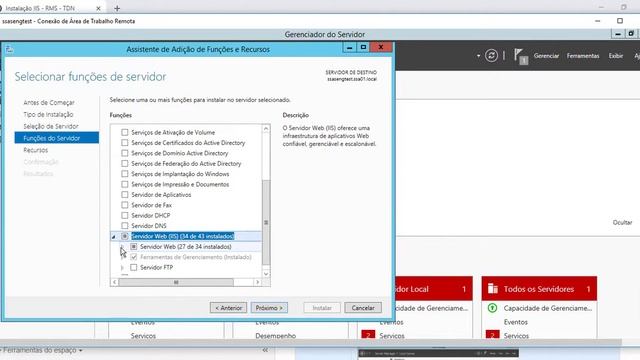The width and height of the screenshot is (640, 360).
Task: Check Serviços de Certificados do Active Directory
Action: [124, 142]
